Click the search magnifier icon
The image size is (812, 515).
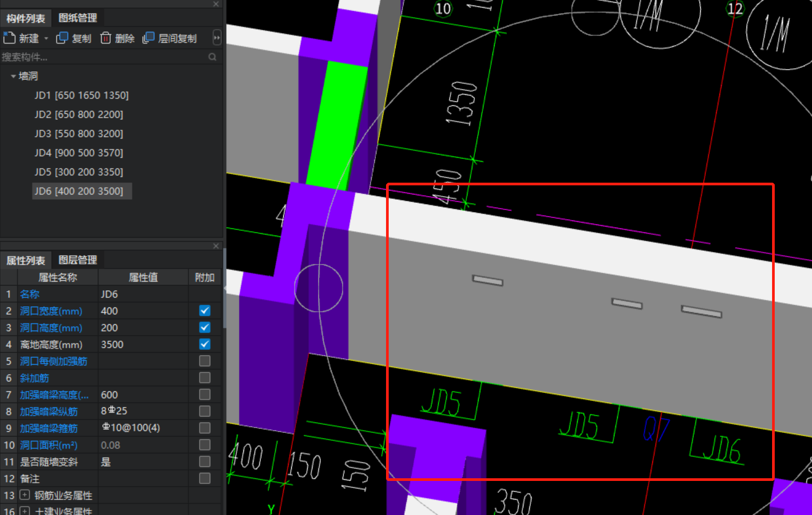click(x=212, y=57)
